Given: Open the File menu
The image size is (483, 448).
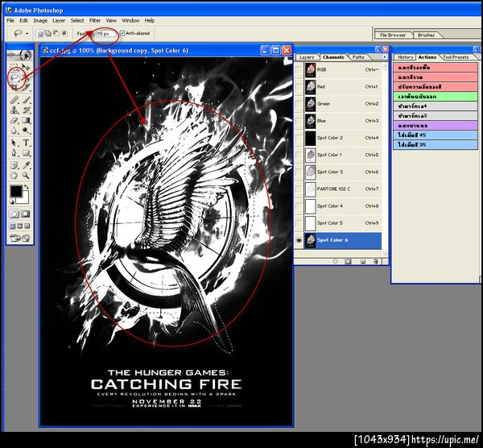Looking at the screenshot, I should (10, 21).
